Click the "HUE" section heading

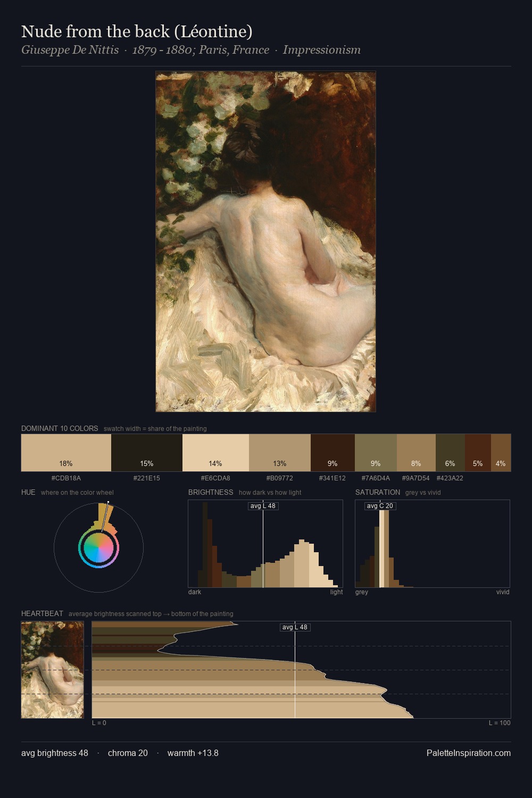click(28, 492)
